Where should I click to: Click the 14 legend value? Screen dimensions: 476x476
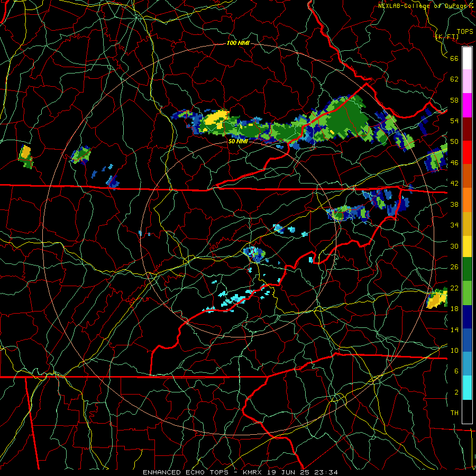click(454, 329)
